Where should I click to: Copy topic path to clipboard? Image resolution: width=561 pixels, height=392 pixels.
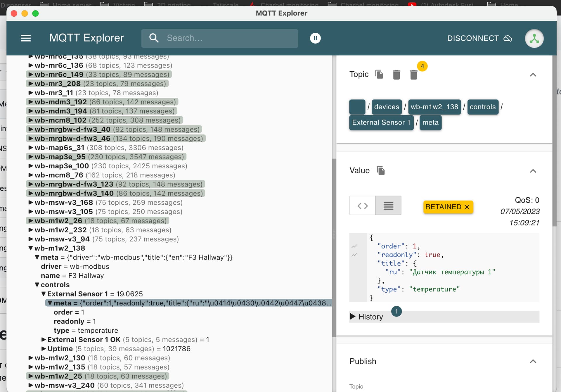tap(379, 74)
